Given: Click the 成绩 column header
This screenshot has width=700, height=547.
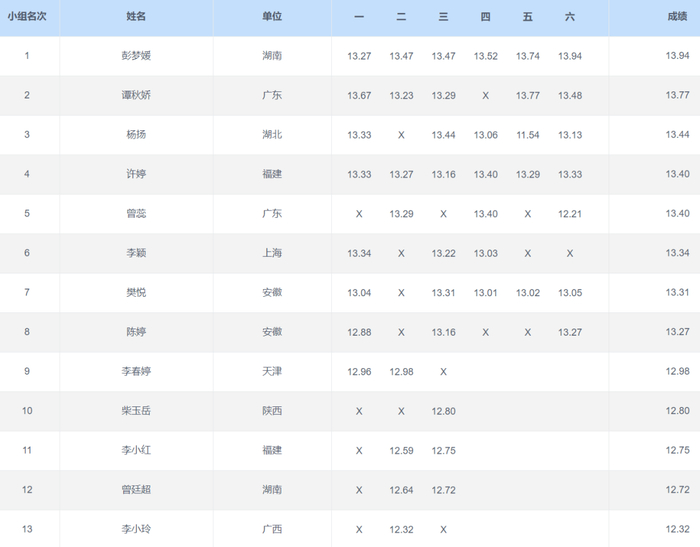Looking at the screenshot, I should coord(677,17).
